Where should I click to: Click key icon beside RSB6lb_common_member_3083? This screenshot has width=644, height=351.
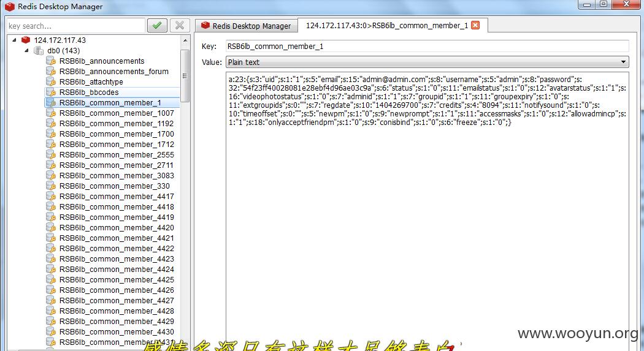tap(51, 175)
